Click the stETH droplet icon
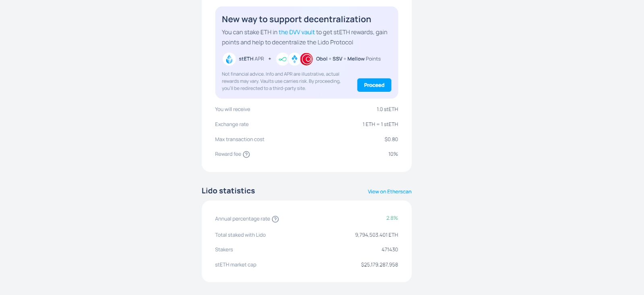This screenshot has height=295, width=644. [x=229, y=59]
